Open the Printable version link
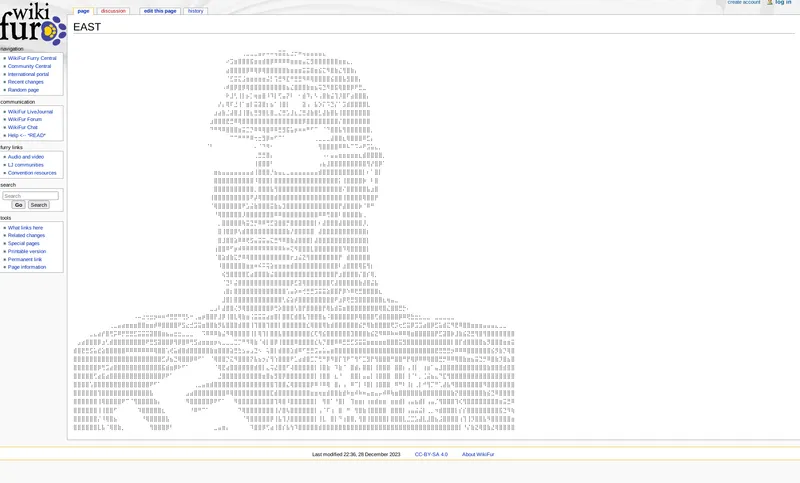Viewport: 800px width, 483px height. pyautogui.click(x=27, y=251)
